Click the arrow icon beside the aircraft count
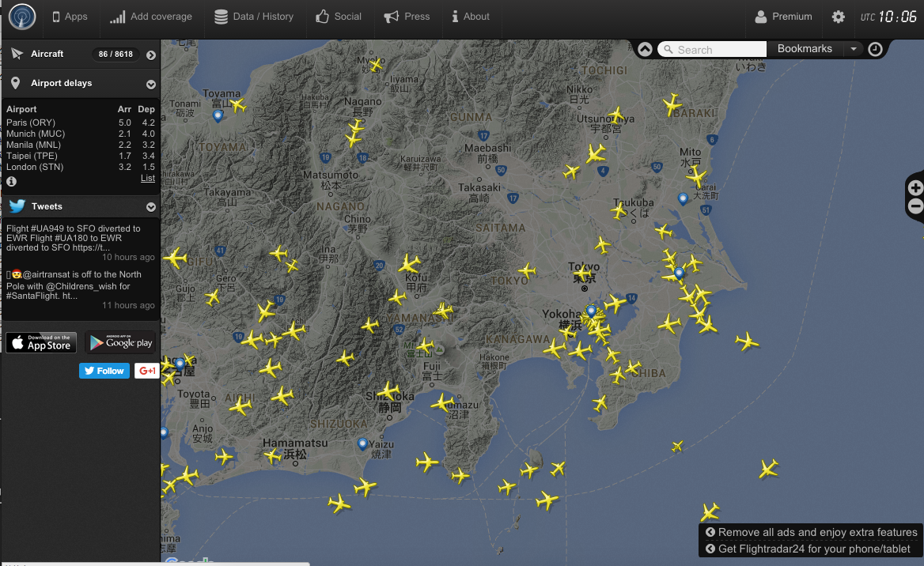924x566 pixels. coord(150,54)
